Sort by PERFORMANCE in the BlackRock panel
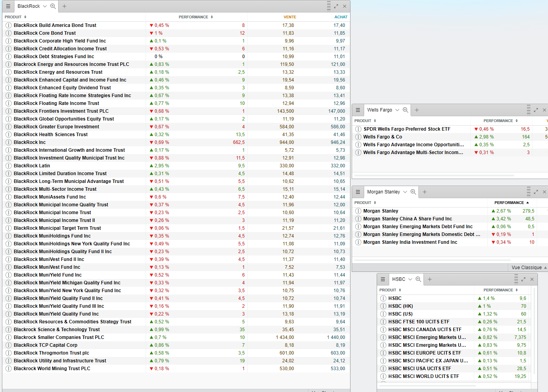 pos(196,17)
